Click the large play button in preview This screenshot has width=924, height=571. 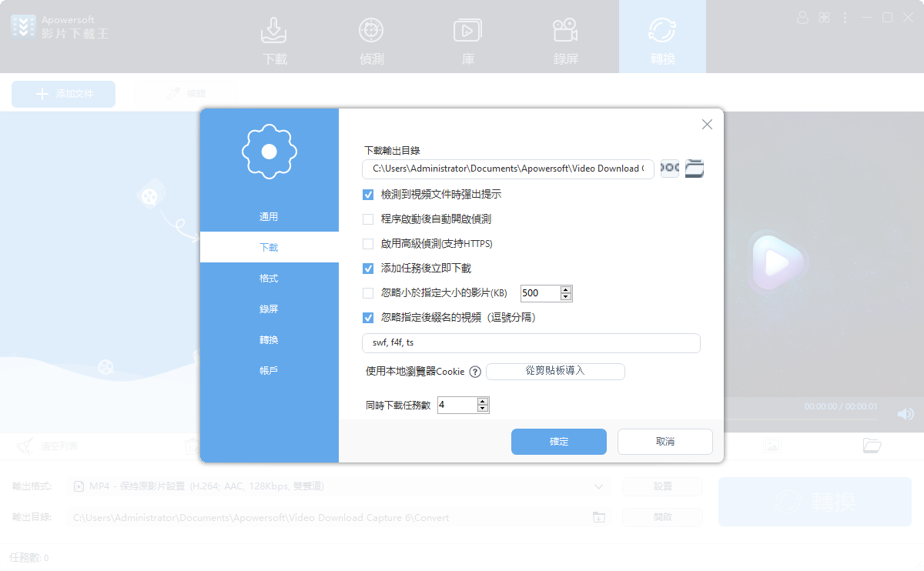pyautogui.click(x=776, y=262)
